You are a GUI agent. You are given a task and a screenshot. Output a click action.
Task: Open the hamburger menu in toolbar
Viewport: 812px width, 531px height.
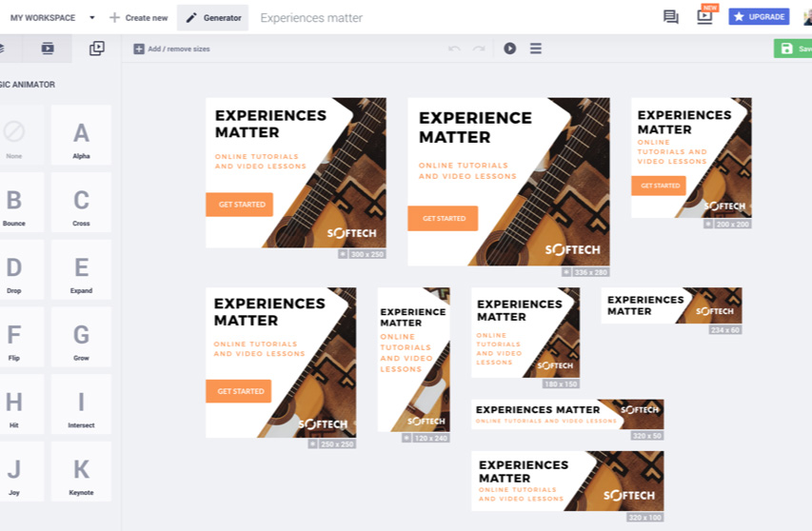pos(536,49)
